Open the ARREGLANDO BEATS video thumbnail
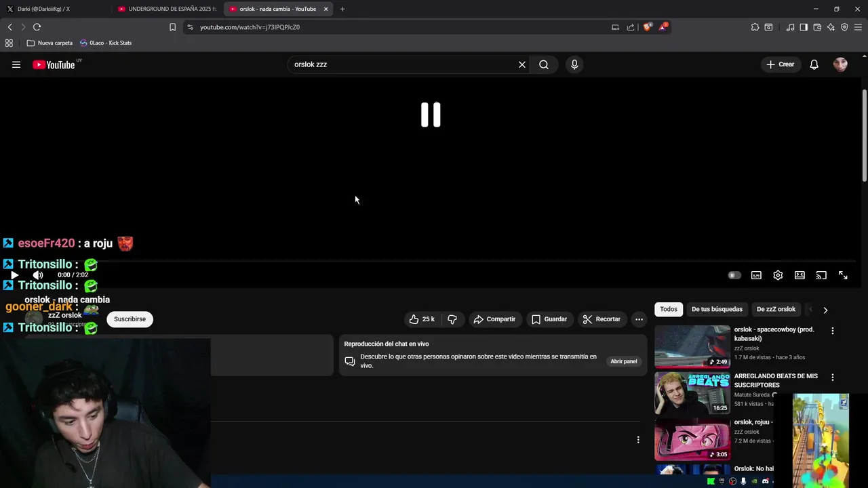Viewport: 868px width, 488px height. 692,393
